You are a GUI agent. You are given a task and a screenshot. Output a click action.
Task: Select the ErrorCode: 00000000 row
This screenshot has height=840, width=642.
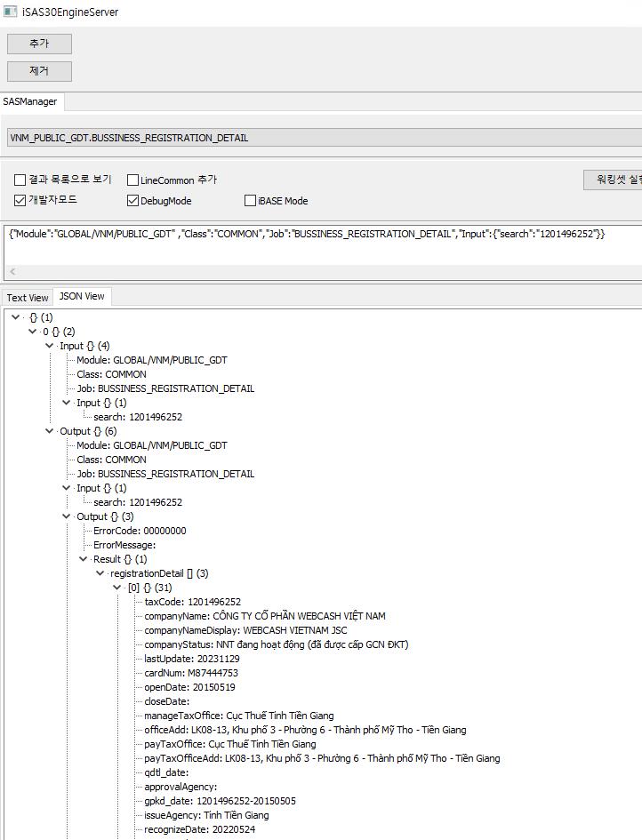pos(140,531)
